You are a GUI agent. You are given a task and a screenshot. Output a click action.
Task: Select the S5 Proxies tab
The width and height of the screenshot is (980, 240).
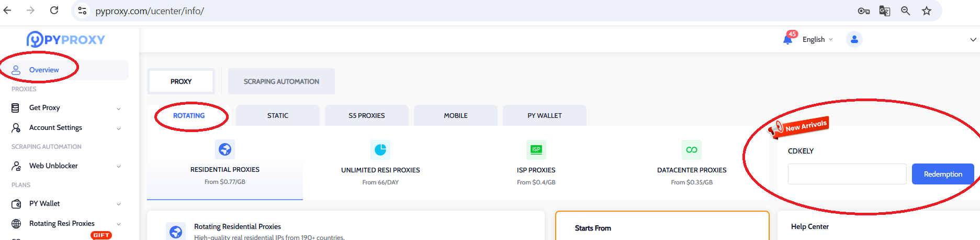pos(366,116)
